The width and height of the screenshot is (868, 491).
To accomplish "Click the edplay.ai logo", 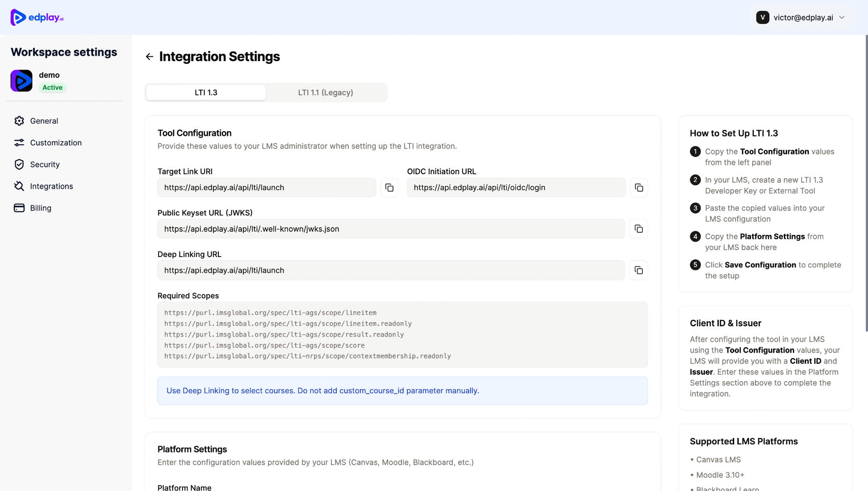I will (37, 17).
